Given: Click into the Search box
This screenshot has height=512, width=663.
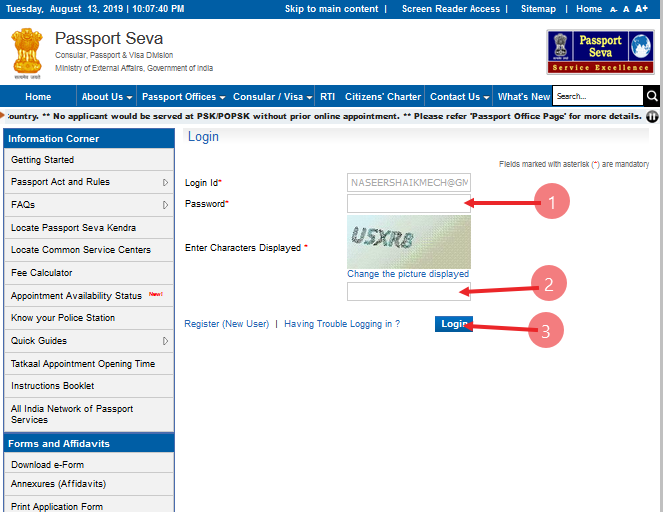Looking at the screenshot, I should [598, 96].
